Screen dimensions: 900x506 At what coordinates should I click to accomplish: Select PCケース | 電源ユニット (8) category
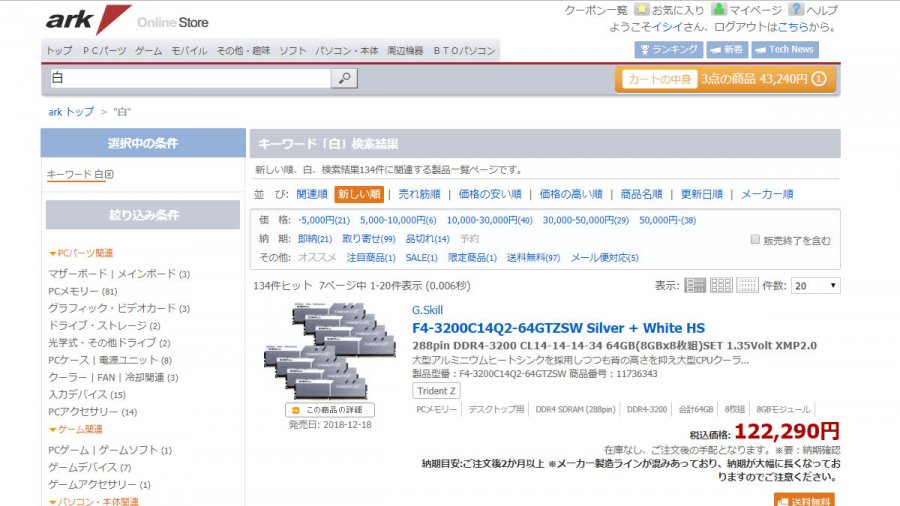coord(110,360)
